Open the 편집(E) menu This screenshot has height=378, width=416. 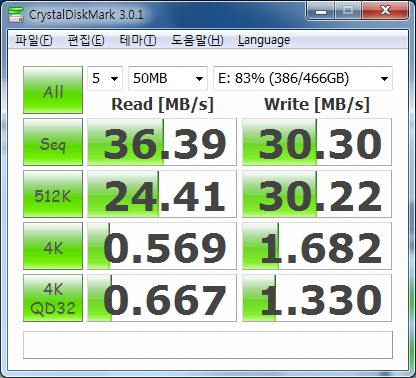click(x=86, y=40)
